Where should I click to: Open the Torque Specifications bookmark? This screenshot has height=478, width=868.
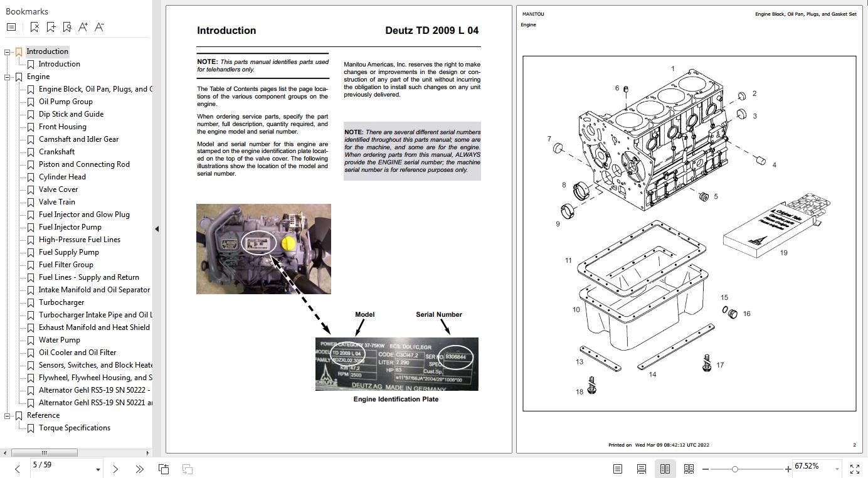pos(74,428)
